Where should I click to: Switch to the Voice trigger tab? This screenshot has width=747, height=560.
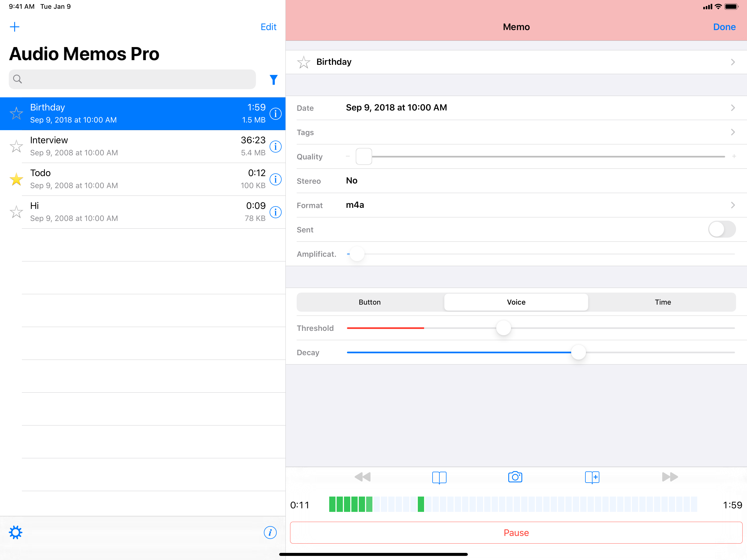[516, 302]
